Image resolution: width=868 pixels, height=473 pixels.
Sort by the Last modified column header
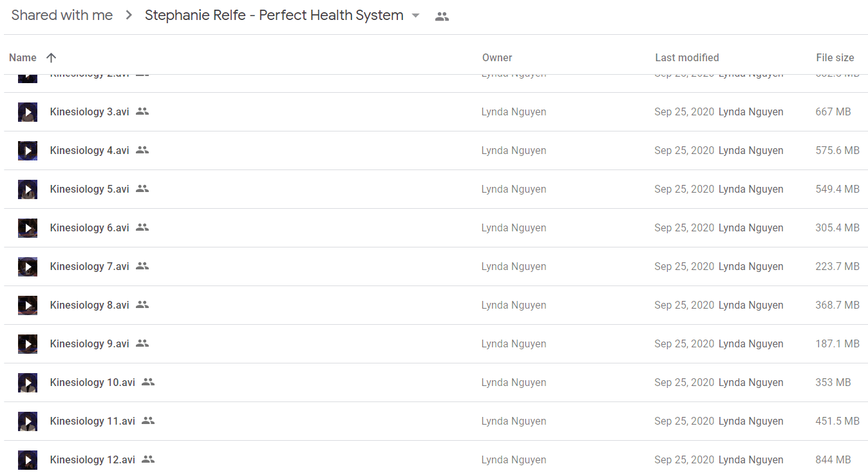[x=687, y=57]
